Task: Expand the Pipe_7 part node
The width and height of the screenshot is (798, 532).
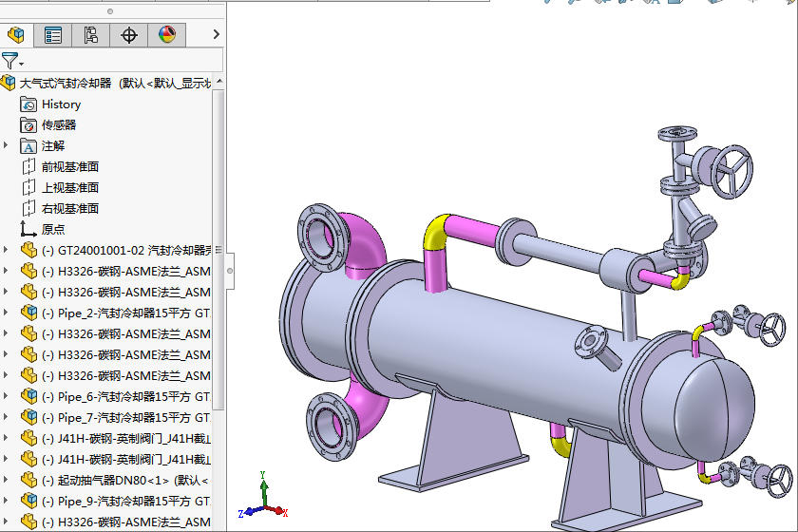Action: (6, 417)
